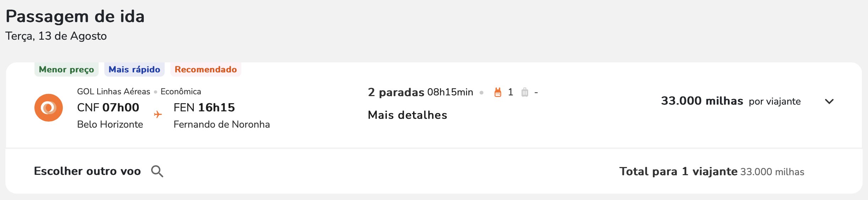This screenshot has width=868, height=200.
Task: Expand flight details with chevron arrow
Action: (829, 101)
